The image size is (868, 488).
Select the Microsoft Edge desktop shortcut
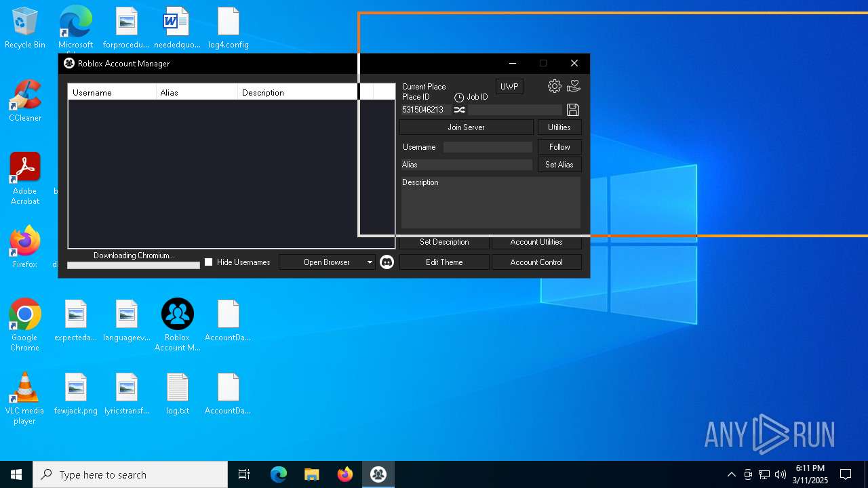click(x=75, y=28)
